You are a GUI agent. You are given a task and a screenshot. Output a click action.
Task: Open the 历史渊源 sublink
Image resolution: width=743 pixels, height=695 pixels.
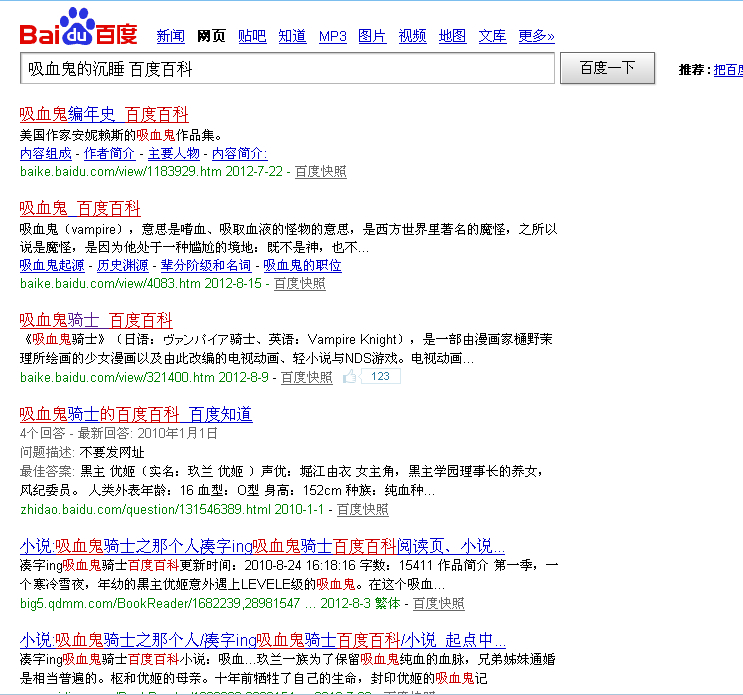[123, 265]
